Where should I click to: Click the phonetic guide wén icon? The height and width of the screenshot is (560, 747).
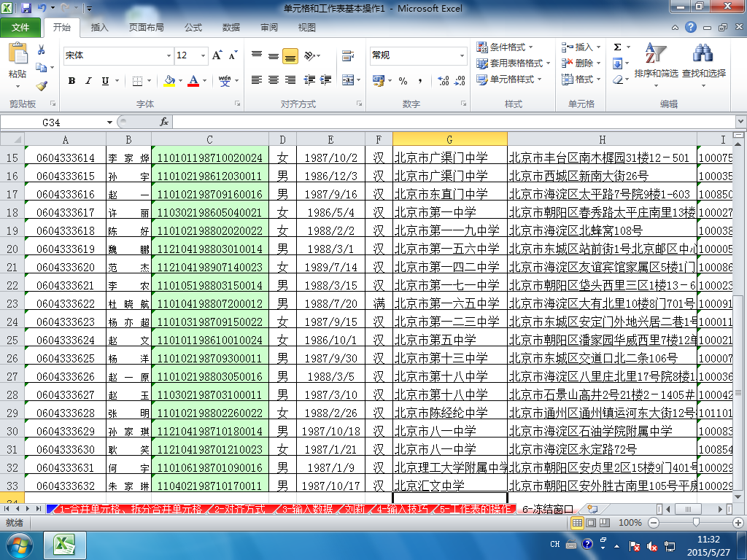[x=225, y=80]
